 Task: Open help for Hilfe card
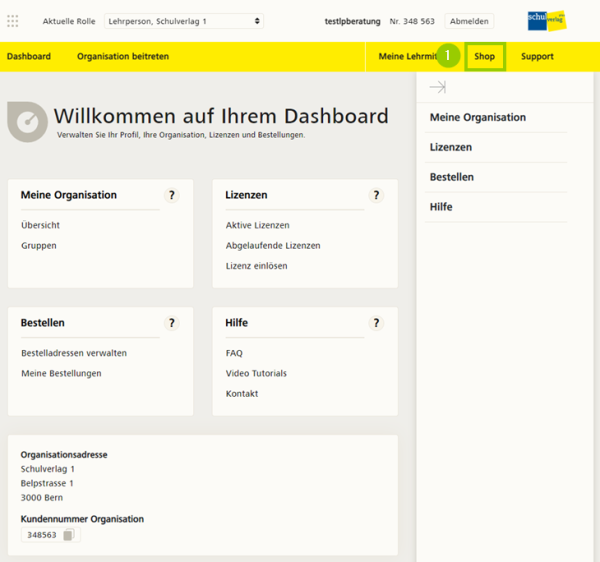tap(377, 324)
